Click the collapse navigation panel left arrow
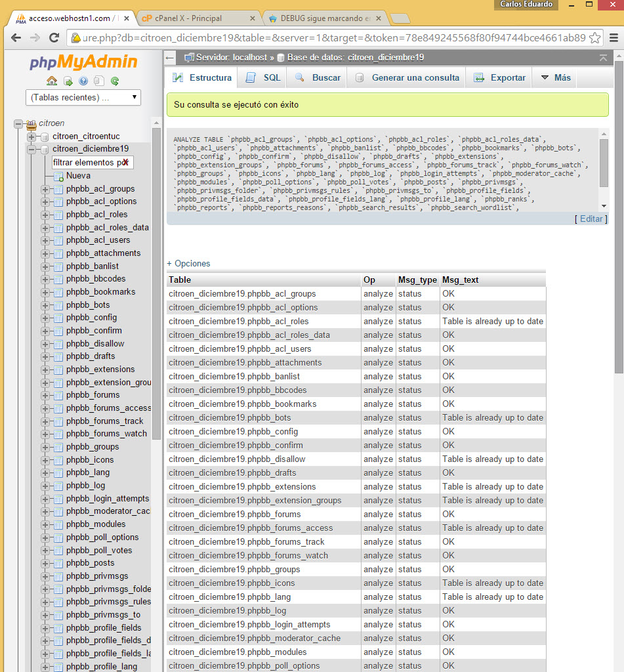 point(170,58)
